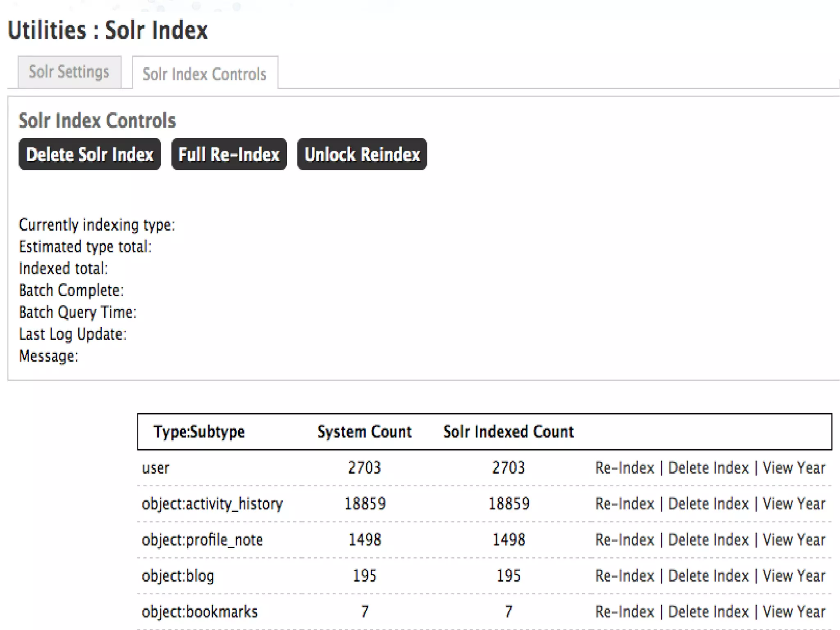
Task: Delete Index for object:blog
Action: pos(708,576)
